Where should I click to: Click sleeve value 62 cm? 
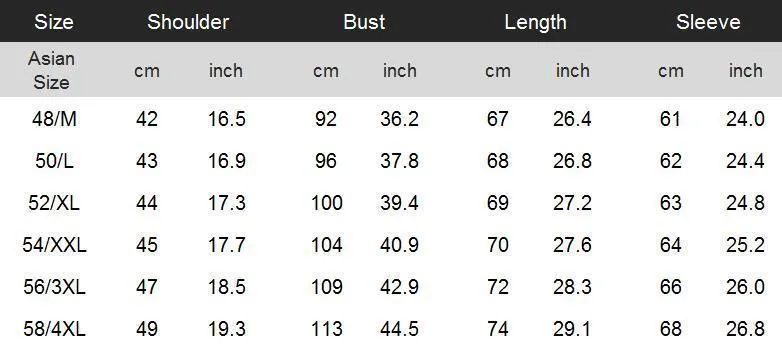670,161
